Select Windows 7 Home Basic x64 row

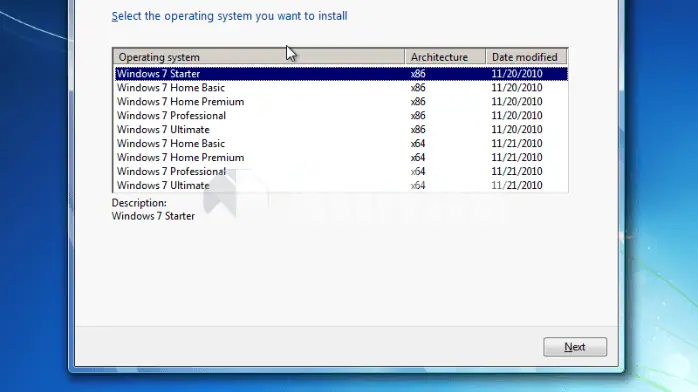[341, 143]
